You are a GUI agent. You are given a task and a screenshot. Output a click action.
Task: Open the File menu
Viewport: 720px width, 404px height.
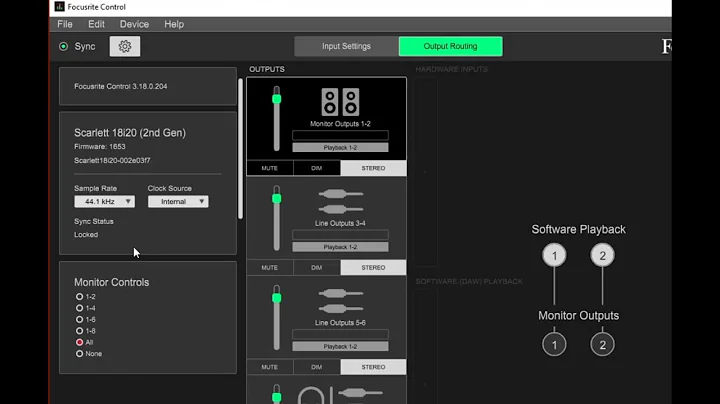pos(65,24)
